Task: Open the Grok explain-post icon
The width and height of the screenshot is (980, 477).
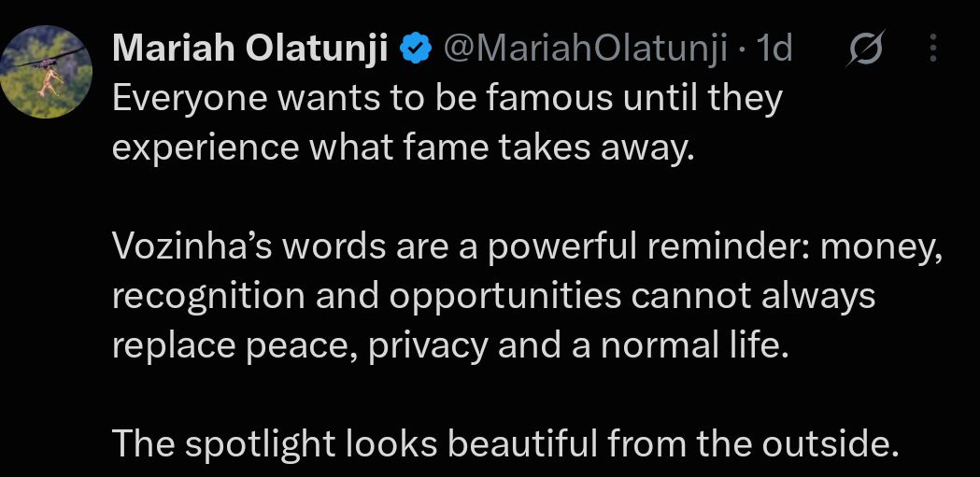Action: pyautogui.click(x=865, y=49)
